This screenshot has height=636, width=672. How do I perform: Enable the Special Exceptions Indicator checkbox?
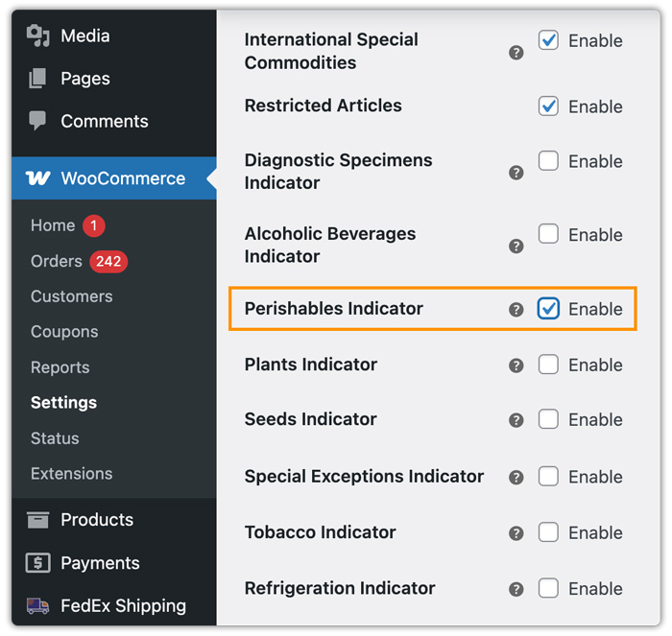click(548, 476)
